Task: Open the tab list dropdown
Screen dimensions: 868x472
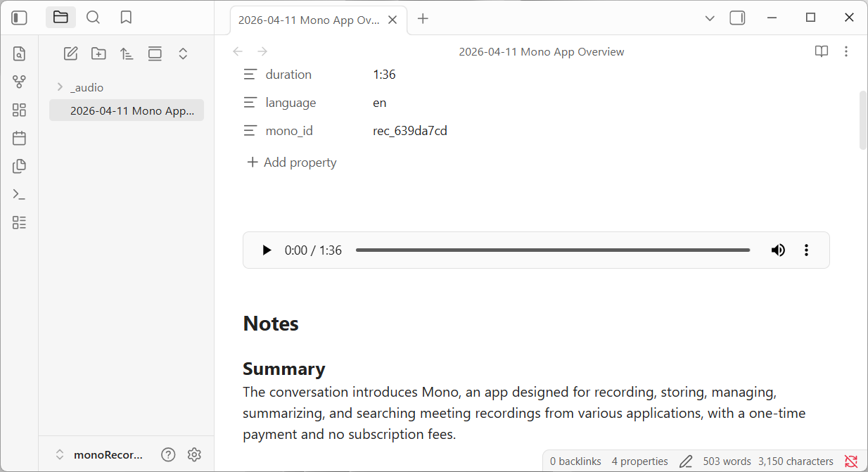Action: [710, 18]
